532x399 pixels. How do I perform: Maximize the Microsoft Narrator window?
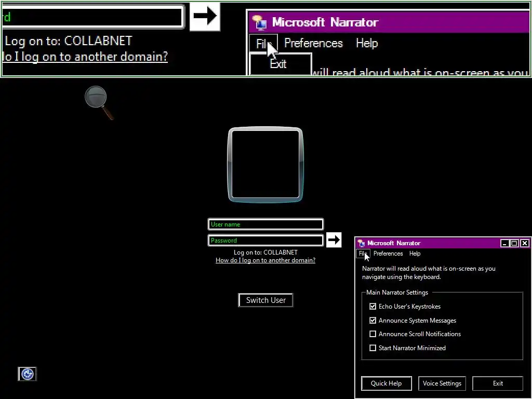(x=514, y=243)
